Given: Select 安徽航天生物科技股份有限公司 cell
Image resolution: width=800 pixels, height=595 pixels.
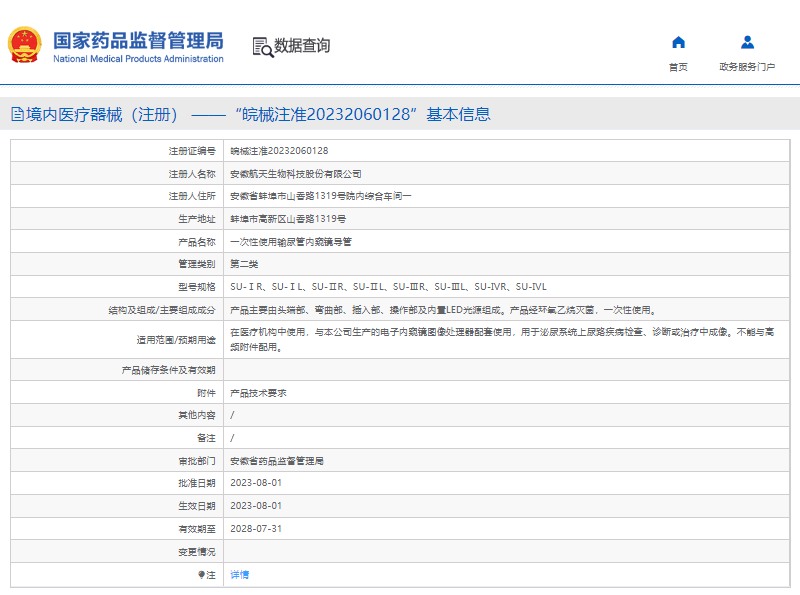Looking at the screenshot, I should [295, 174].
